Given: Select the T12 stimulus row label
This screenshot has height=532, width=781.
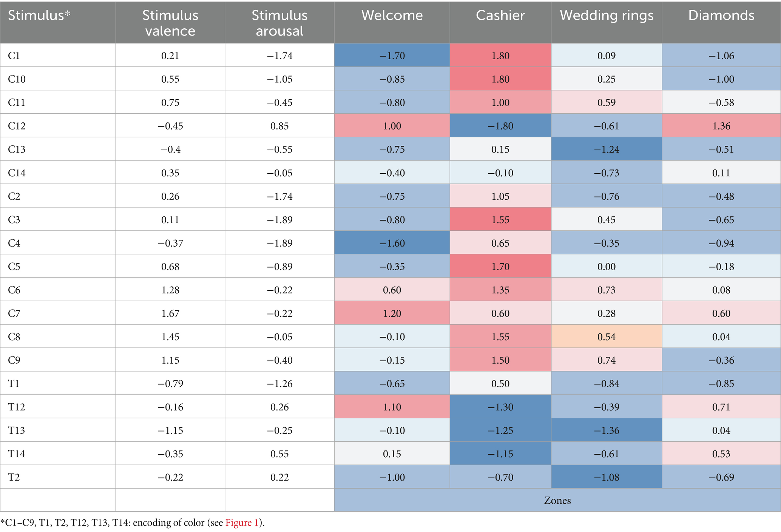Looking at the screenshot, I should (x=17, y=407).
